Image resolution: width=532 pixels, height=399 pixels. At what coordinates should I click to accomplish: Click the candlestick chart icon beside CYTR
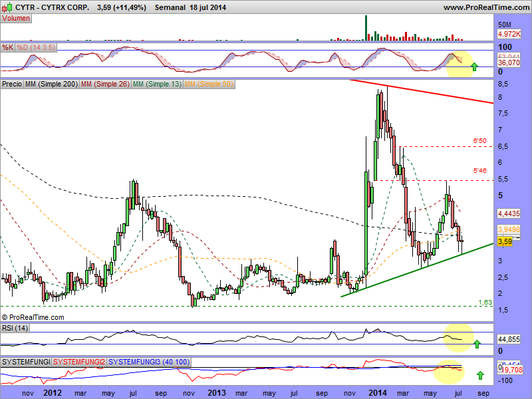(x=7, y=7)
